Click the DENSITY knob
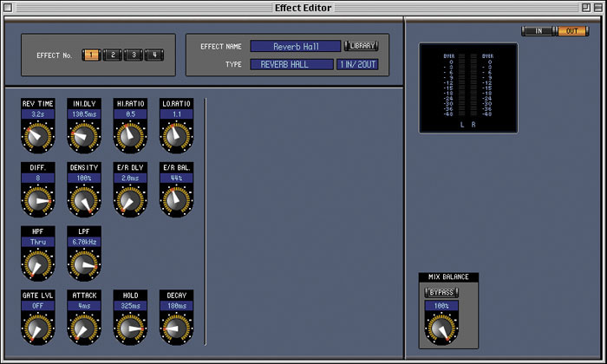The image size is (607, 364). pos(84,201)
